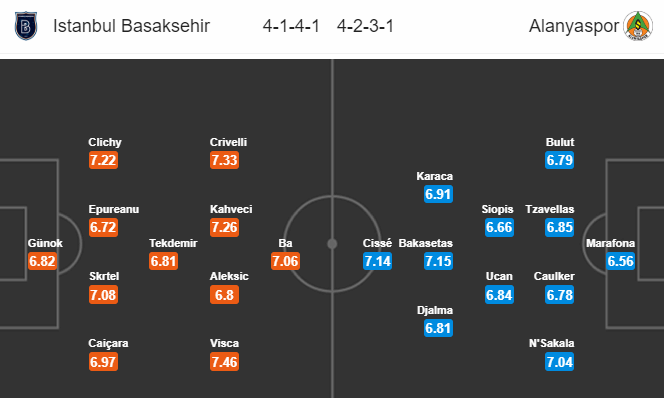Open the Alanyaspor team name
This screenshot has width=664, height=398.
[574, 26]
